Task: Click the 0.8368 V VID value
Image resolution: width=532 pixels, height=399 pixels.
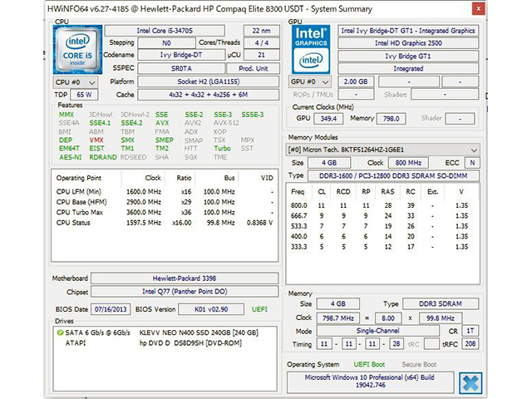Action: tap(259, 223)
